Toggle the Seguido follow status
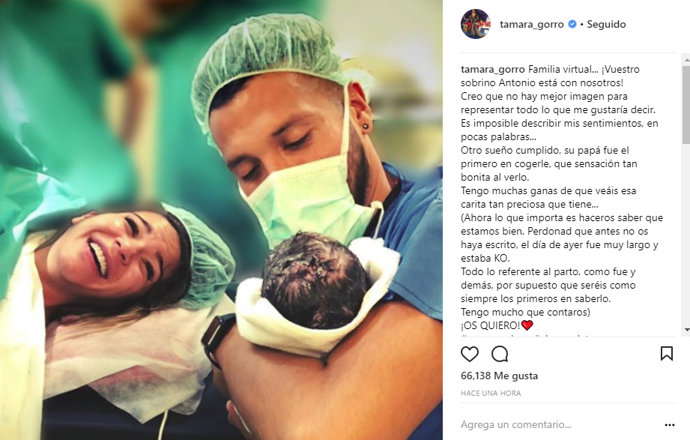This screenshot has height=440, width=690. pyautogui.click(x=606, y=24)
